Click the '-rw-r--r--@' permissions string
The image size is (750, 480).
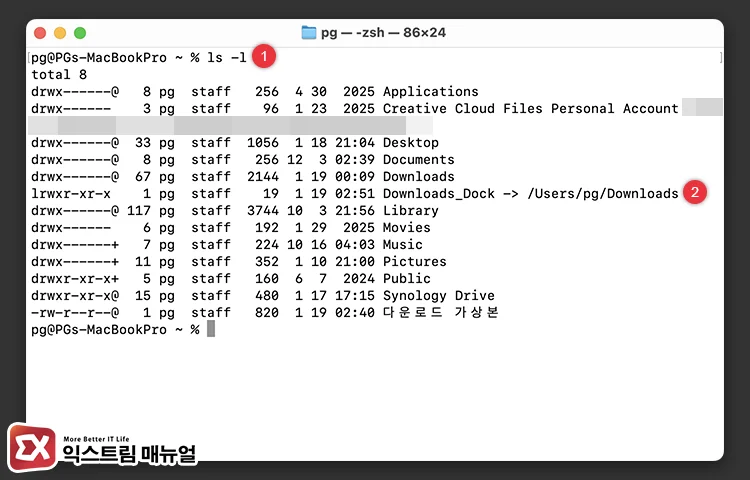pyautogui.click(x=75, y=313)
